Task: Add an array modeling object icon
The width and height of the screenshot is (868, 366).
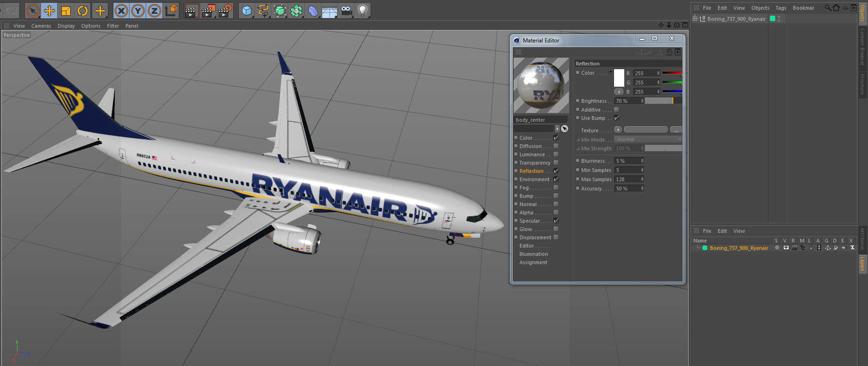Action: [x=296, y=11]
